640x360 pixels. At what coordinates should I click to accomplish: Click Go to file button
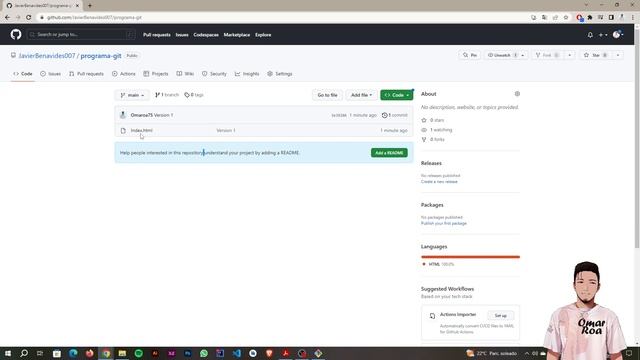(327, 95)
